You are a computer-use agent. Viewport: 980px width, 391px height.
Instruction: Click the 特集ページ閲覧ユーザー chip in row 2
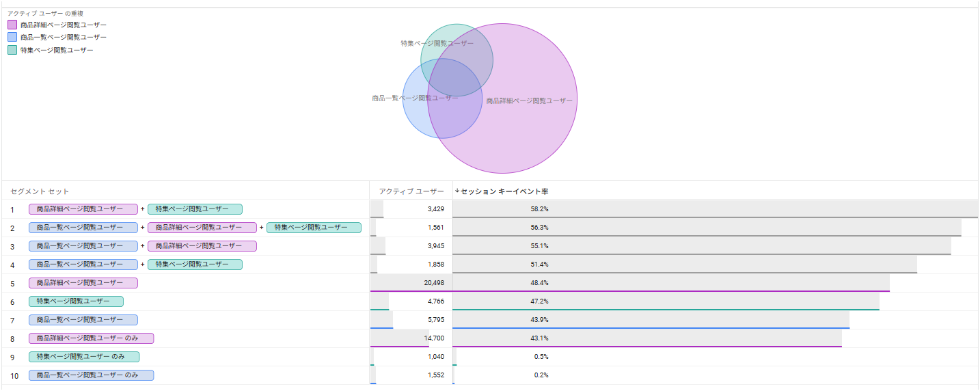(x=314, y=228)
